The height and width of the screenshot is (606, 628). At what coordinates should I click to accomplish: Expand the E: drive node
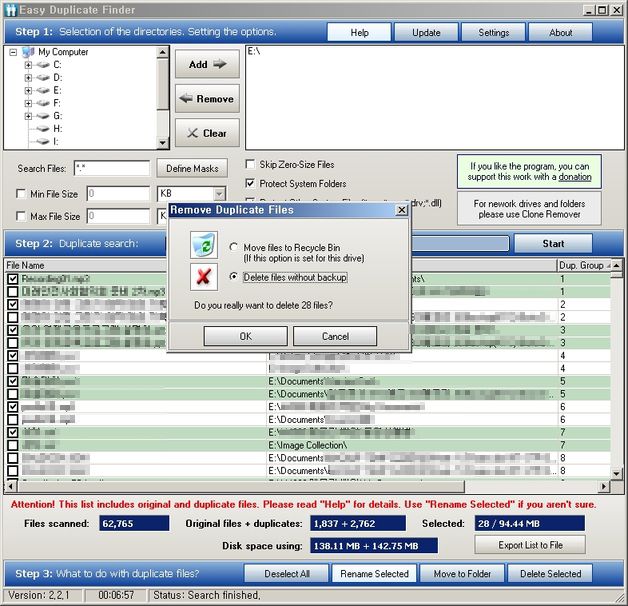tap(28, 91)
